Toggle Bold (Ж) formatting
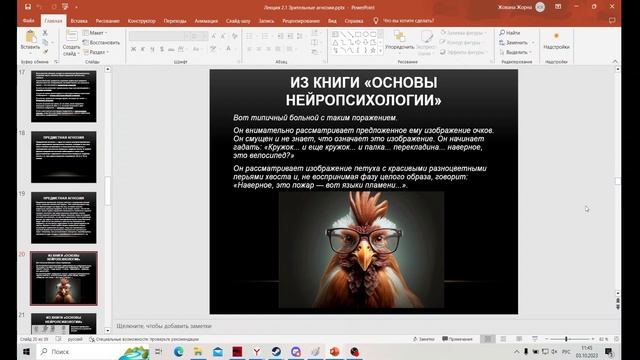Image resolution: width=640 pixels, height=360 pixels. click(x=133, y=49)
